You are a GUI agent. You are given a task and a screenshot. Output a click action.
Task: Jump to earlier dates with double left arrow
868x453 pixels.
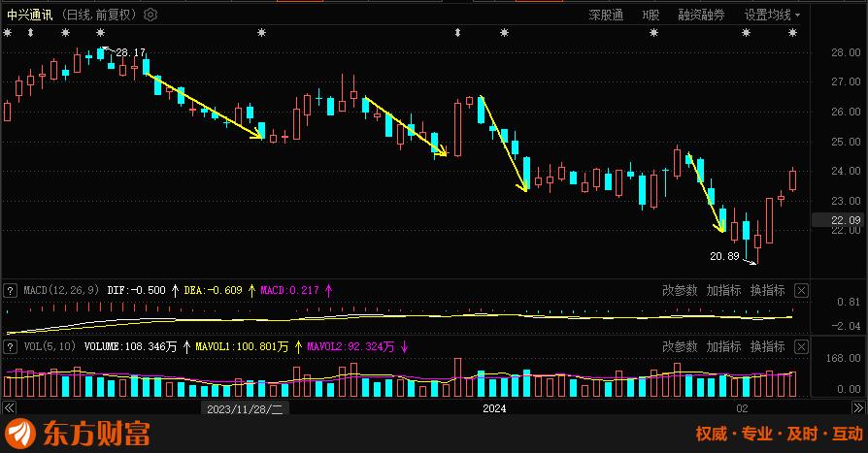click(9, 408)
